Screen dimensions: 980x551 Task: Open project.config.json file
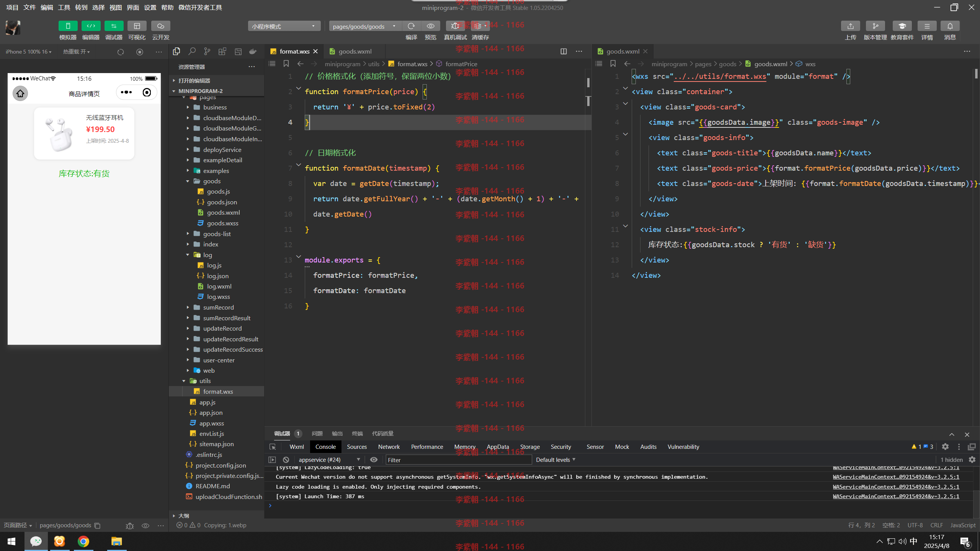click(220, 465)
